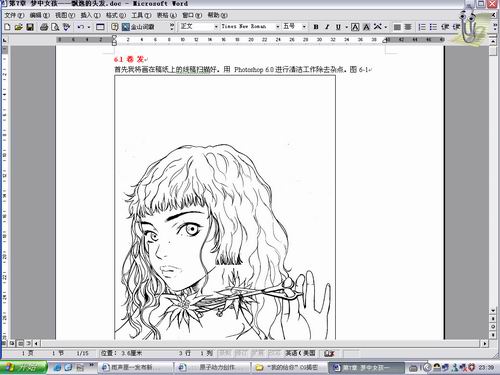Image resolution: width=500 pixels, height=375 pixels.
Task: Toggle bulleted list formatting
Action: [x=433, y=27]
